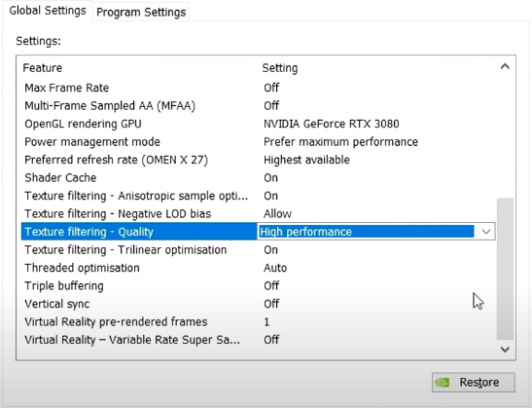
Task: Click On value for Trilinear optimisation
Action: pyautogui.click(x=270, y=249)
